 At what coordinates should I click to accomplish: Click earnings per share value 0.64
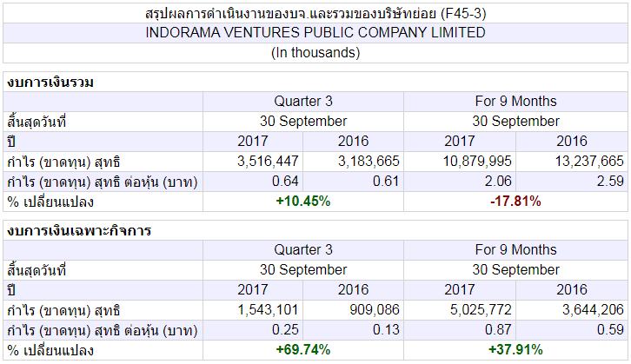[x=285, y=182]
